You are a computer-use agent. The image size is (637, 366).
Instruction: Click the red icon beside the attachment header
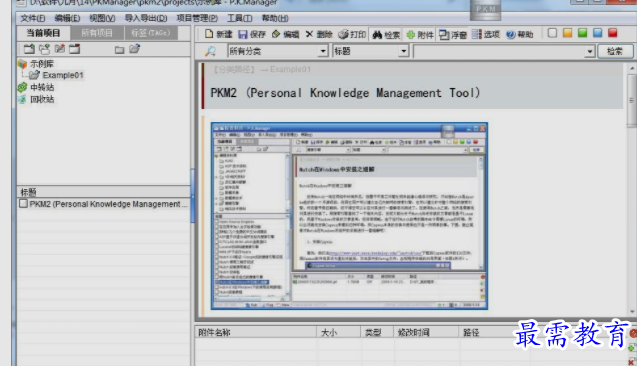click(633, 333)
